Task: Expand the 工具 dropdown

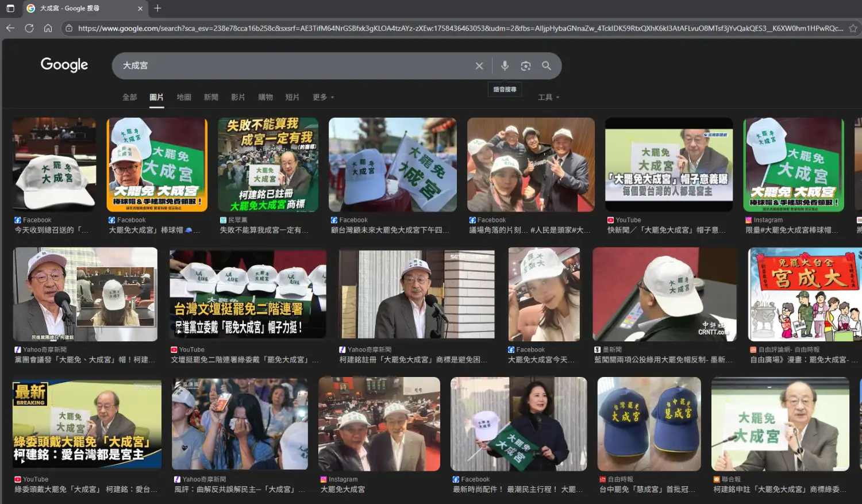Action: click(548, 97)
